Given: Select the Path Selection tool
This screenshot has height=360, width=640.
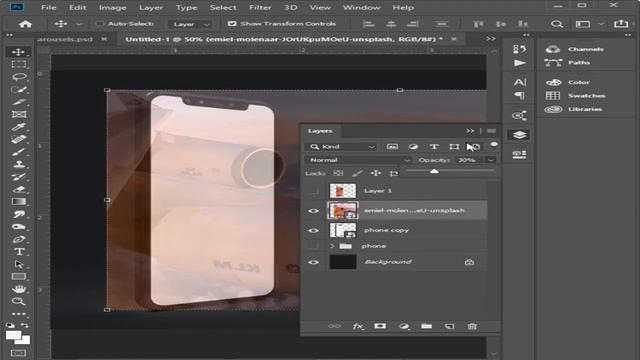Looking at the screenshot, I should pyautogui.click(x=18, y=264).
